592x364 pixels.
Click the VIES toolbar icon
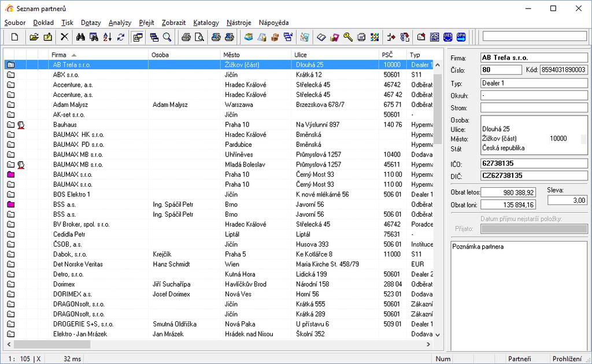pos(448,37)
